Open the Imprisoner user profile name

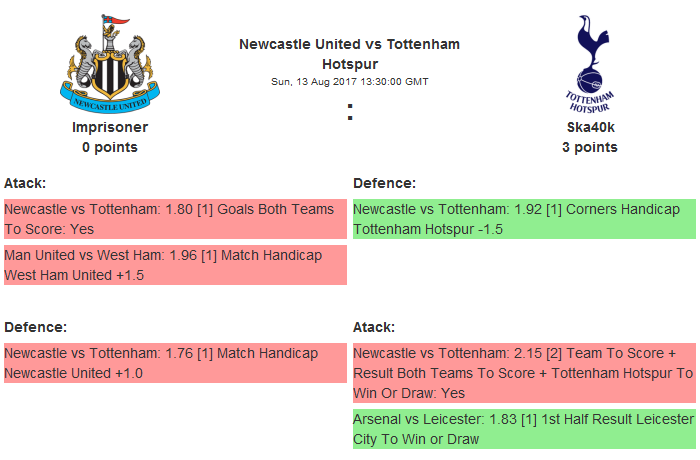click(110, 127)
